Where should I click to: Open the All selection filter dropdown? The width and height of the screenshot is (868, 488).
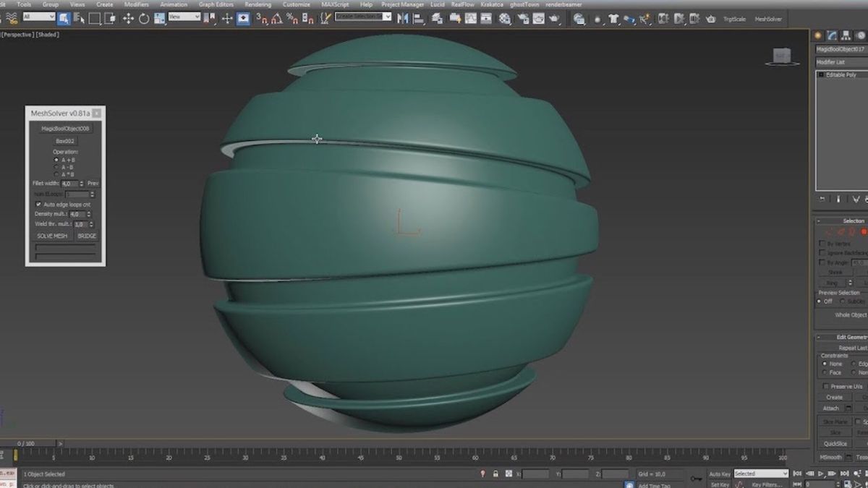[x=38, y=17]
